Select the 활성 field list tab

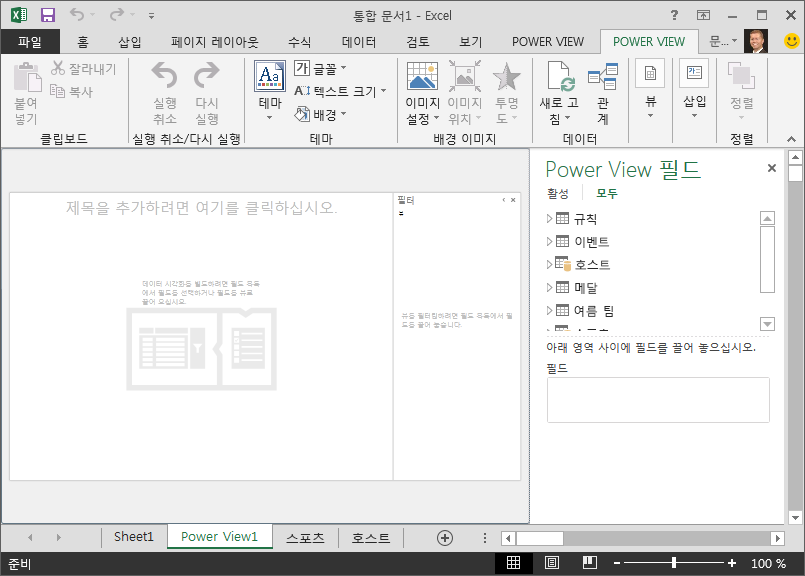pos(558,193)
